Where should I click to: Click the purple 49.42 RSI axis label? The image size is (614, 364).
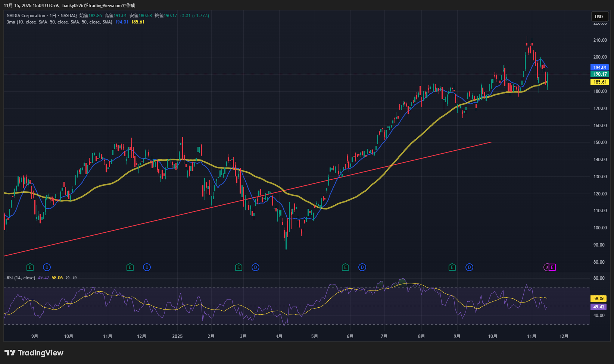(x=599, y=307)
